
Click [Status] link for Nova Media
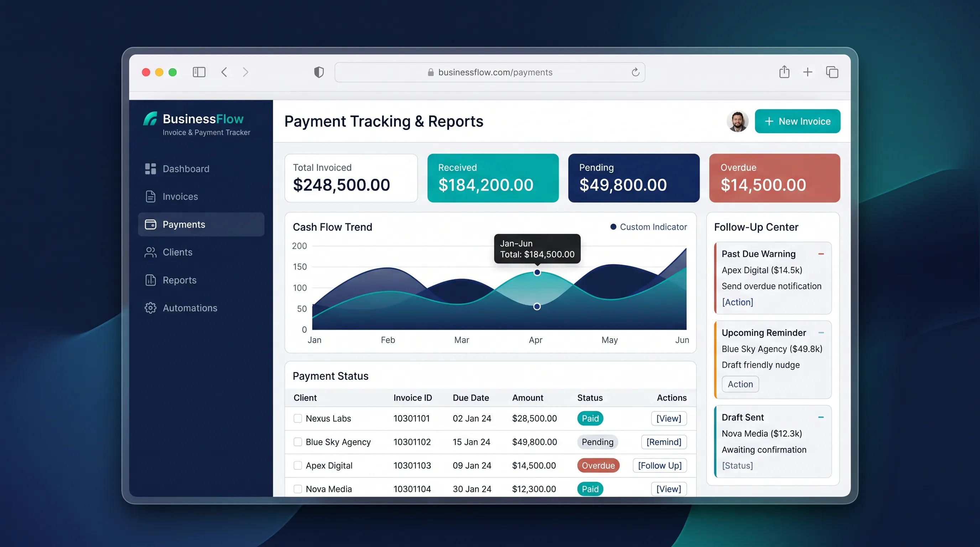click(x=737, y=465)
